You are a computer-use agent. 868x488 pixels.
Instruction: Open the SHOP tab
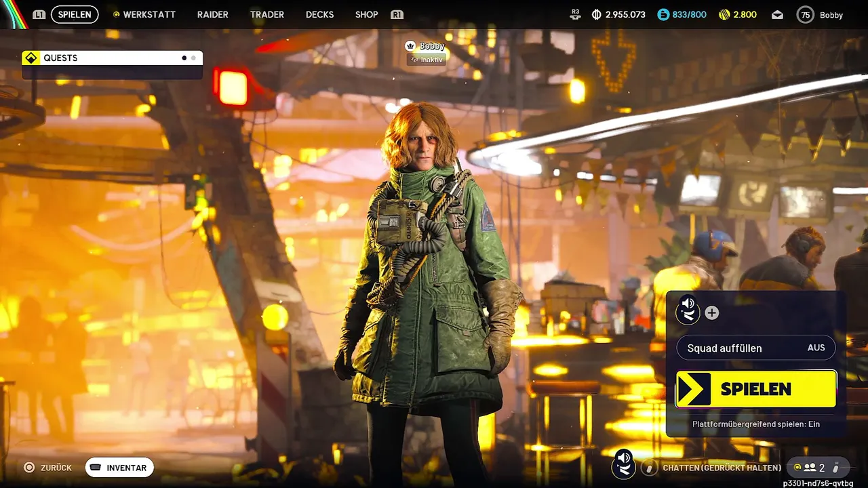[x=366, y=14]
